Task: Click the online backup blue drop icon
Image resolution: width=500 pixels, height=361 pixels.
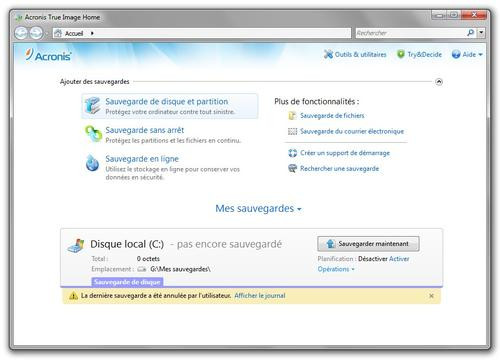Action: tap(92, 163)
